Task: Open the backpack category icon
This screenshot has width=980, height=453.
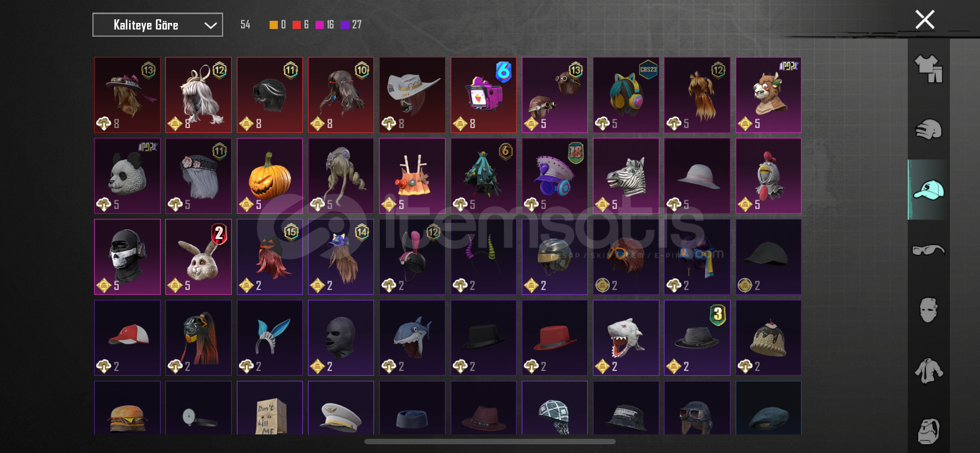Action: [929, 431]
